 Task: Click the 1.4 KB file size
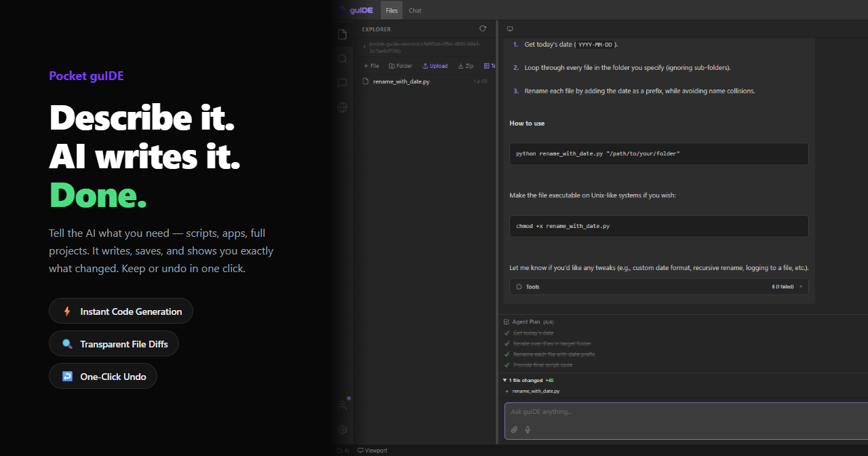click(479, 81)
